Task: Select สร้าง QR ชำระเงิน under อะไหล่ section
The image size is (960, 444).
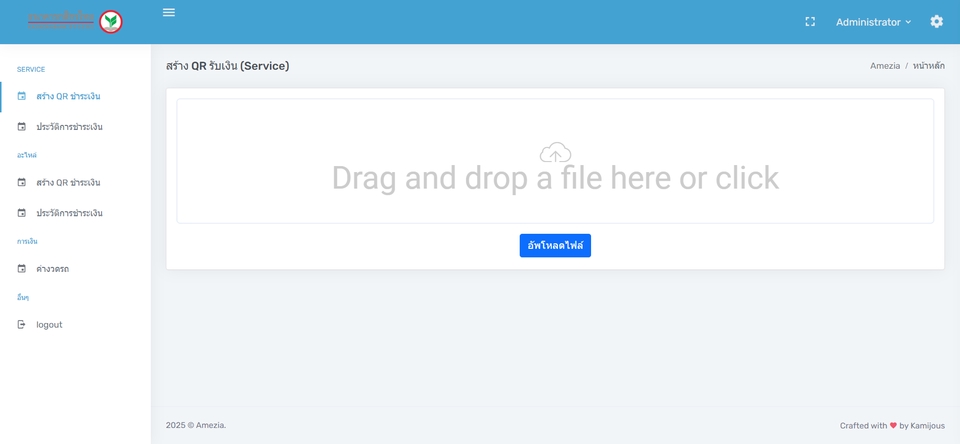Action: 68,183
